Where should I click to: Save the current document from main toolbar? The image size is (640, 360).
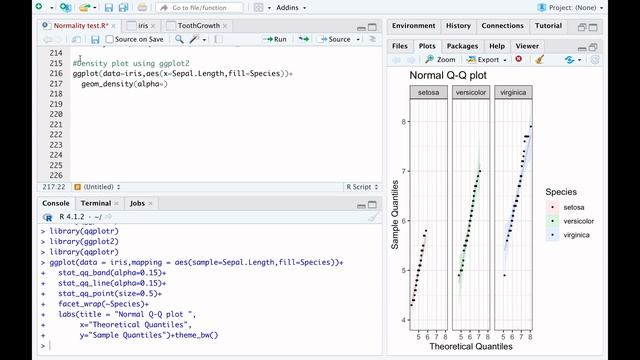coord(109,7)
